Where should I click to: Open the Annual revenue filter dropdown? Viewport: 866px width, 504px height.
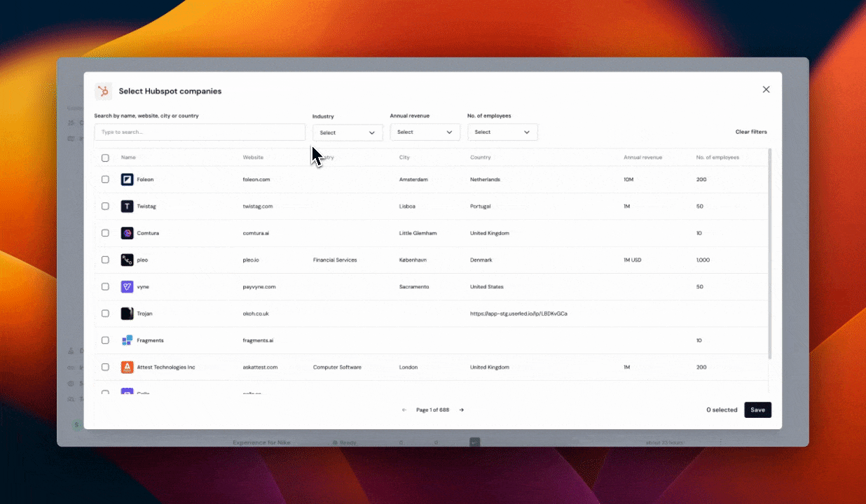pos(425,132)
